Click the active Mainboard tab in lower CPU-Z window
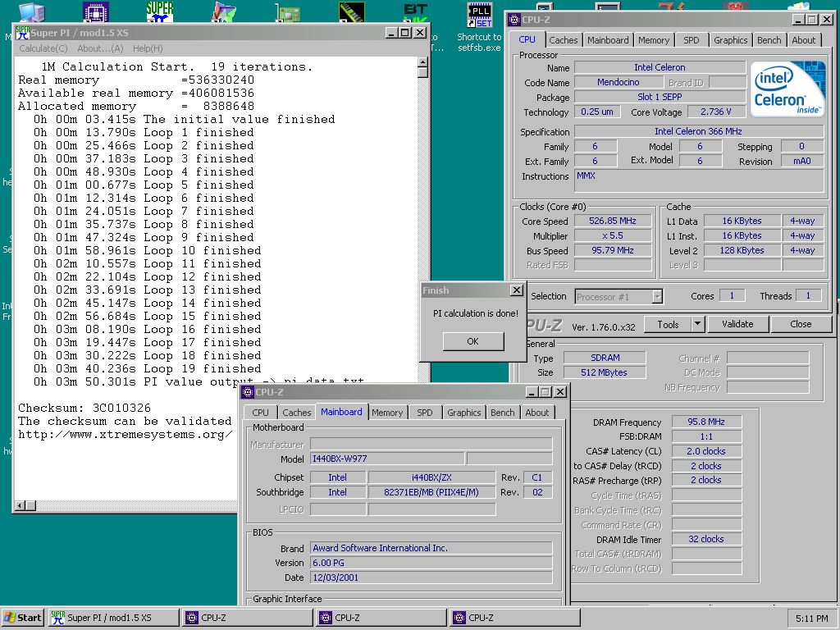The width and height of the screenshot is (840, 630). click(341, 412)
